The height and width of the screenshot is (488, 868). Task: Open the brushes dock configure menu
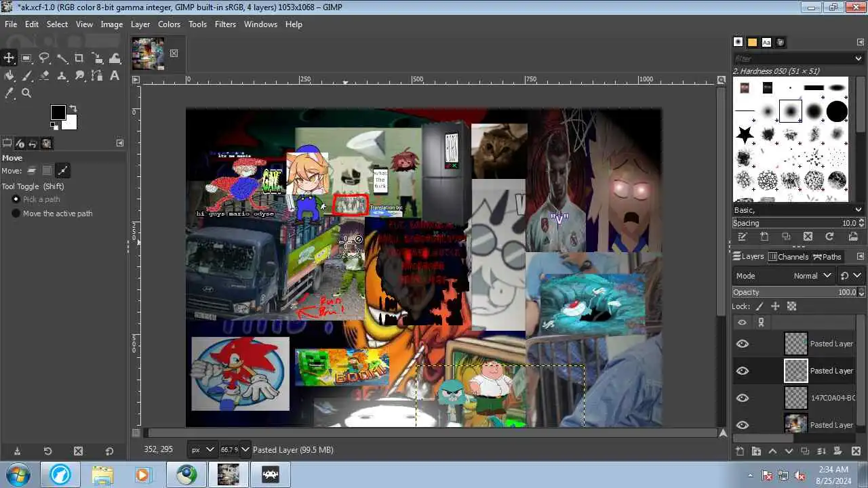[861, 42]
